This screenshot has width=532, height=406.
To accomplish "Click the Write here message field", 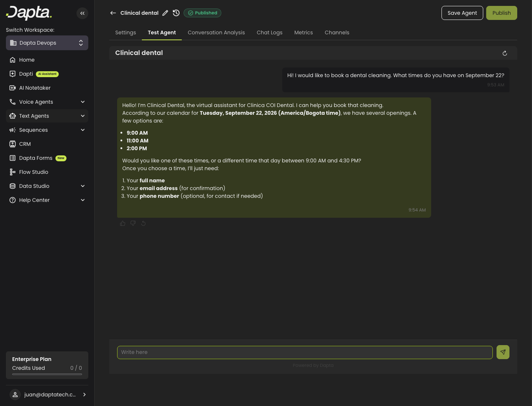I will (305, 352).
